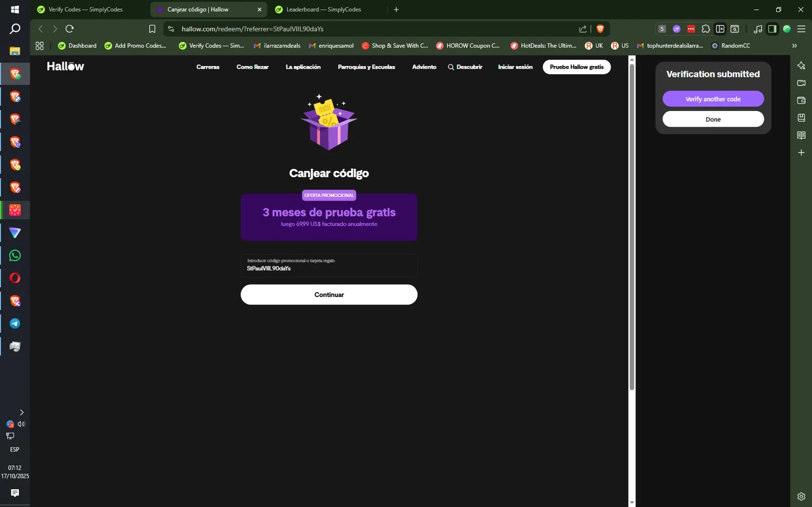Open the HotDeals bookmark
Screen dimensions: 812x507
(x=543, y=46)
